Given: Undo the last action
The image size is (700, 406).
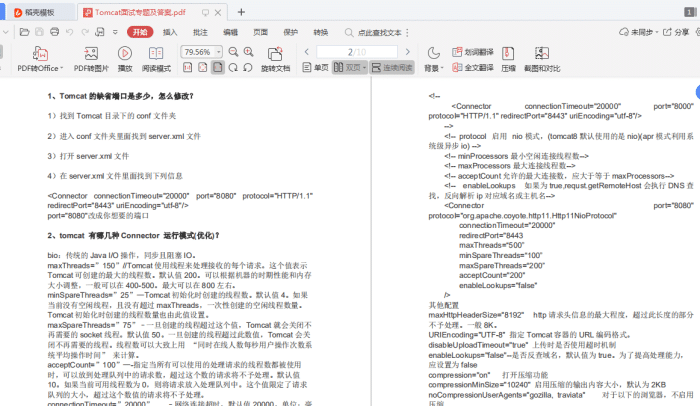Looking at the screenshot, I should point(70,32).
